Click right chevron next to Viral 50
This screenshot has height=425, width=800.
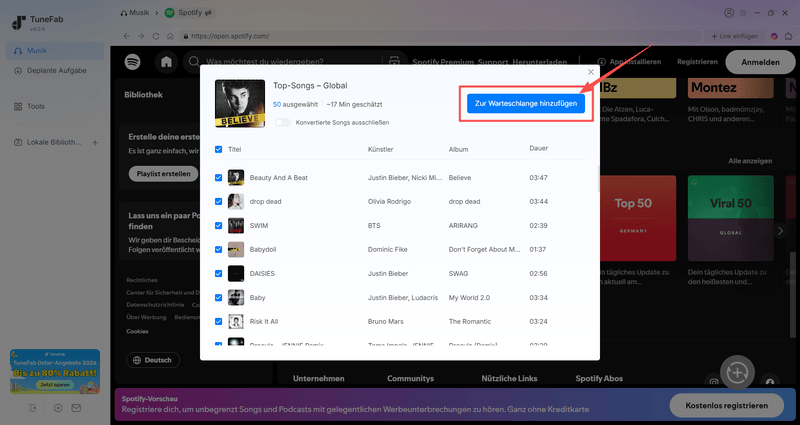coord(780,231)
